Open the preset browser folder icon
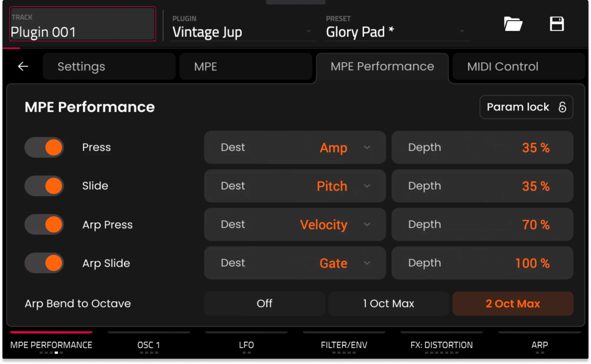The width and height of the screenshot is (591, 364). click(513, 24)
